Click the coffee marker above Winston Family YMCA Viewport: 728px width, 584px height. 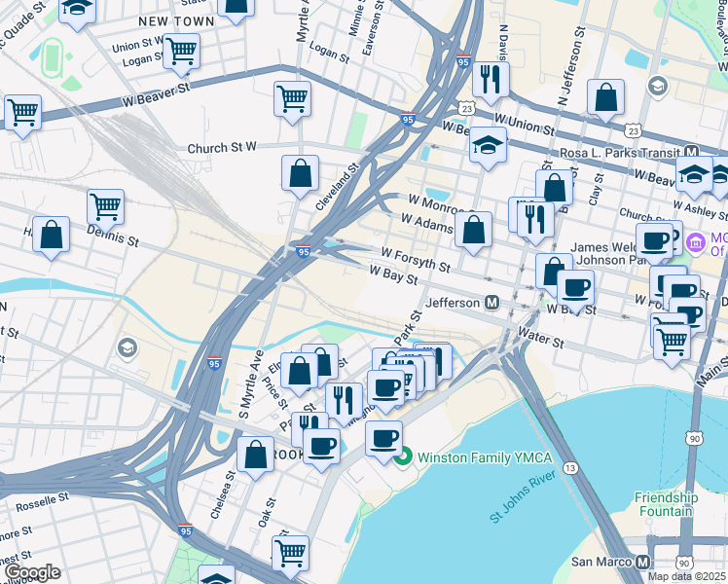(x=383, y=440)
